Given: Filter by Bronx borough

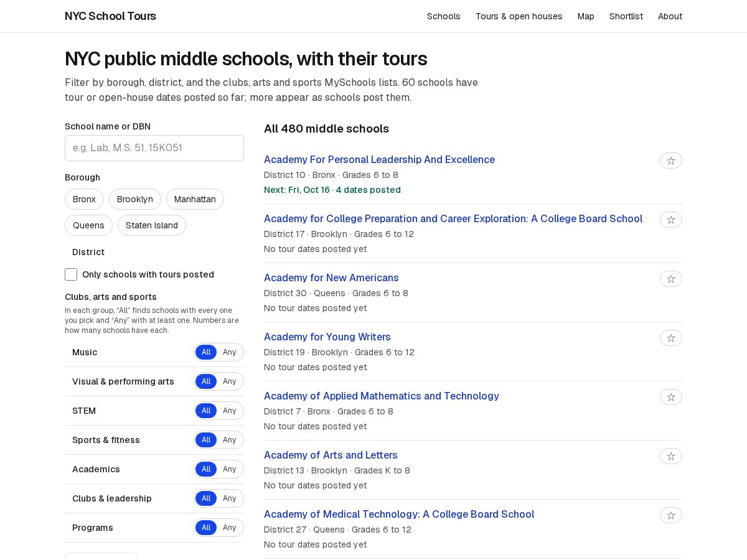Looking at the screenshot, I should 84,199.
